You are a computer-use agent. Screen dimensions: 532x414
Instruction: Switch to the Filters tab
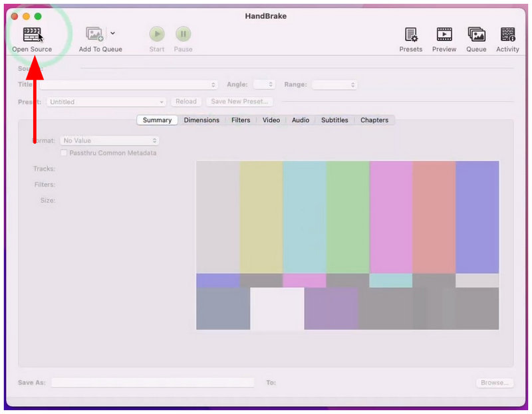(x=241, y=120)
